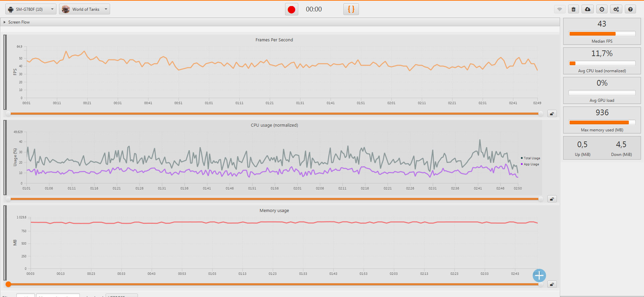Screen dimensions: 644x297
Task: Click the blue plus add button
Action: pyautogui.click(x=539, y=275)
